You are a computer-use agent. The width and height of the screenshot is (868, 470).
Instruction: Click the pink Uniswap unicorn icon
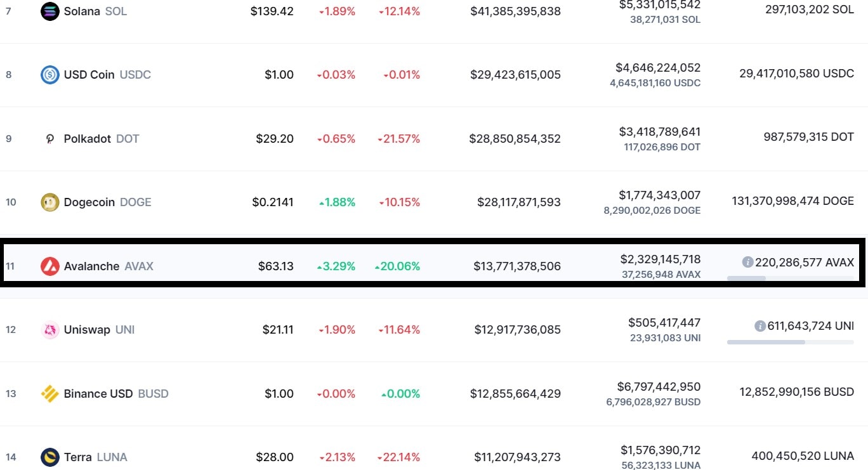pos(50,330)
